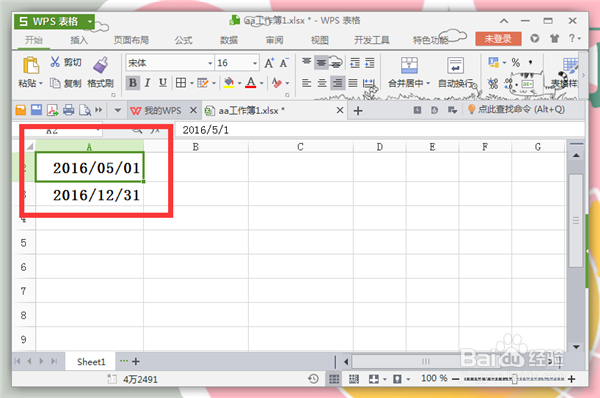Save workbook with the floppy icon
600x398 pixels.
click(x=36, y=110)
